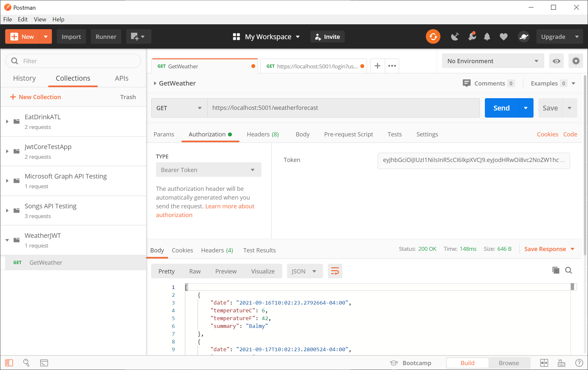
Task: Switch to the Headers (8) tab
Action: point(262,134)
